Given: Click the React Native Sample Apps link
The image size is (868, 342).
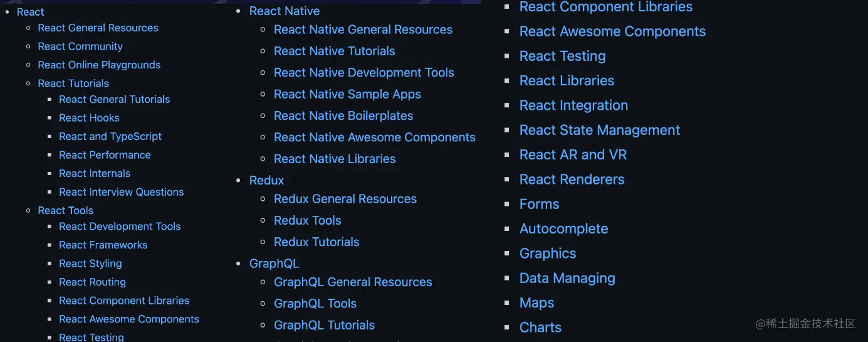Looking at the screenshot, I should pos(347,94).
